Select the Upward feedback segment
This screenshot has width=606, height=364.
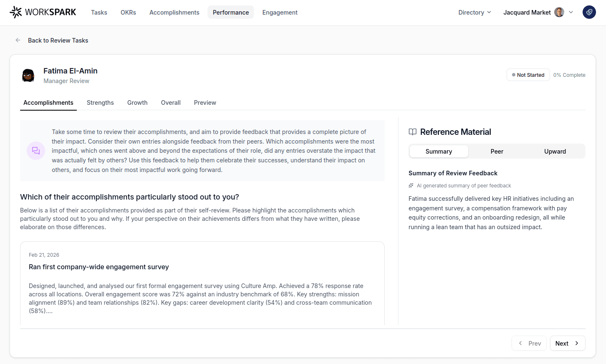[x=555, y=151]
